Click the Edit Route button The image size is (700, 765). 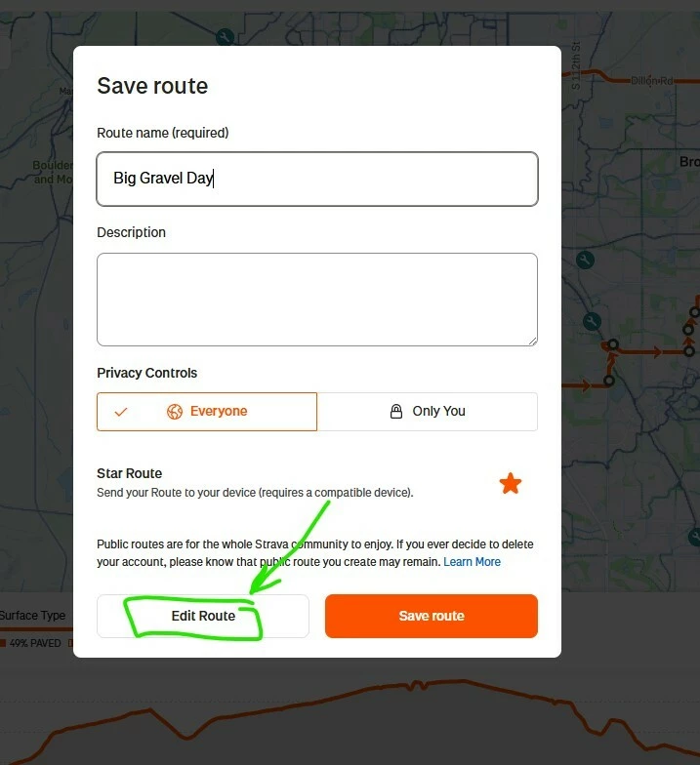pos(203,616)
